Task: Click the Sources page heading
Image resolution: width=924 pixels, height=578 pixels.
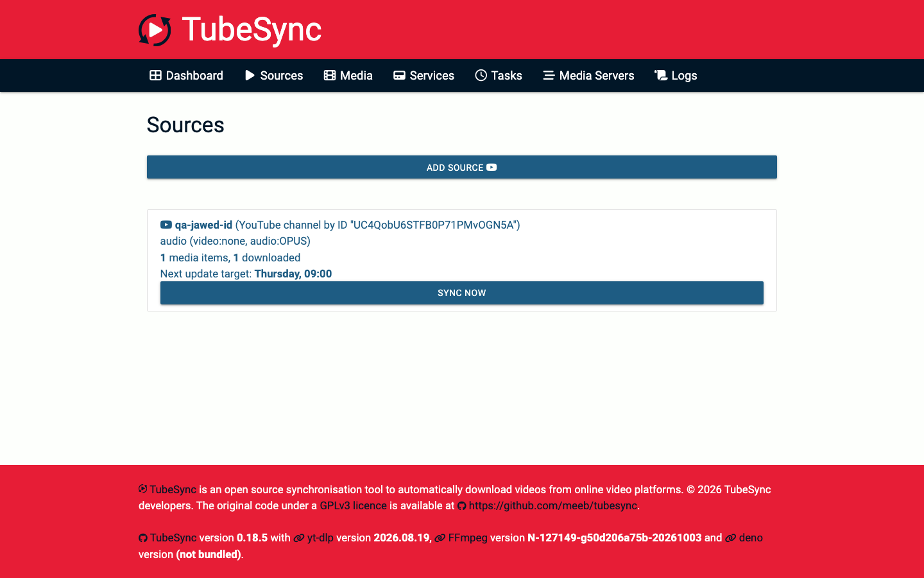Action: tap(185, 125)
